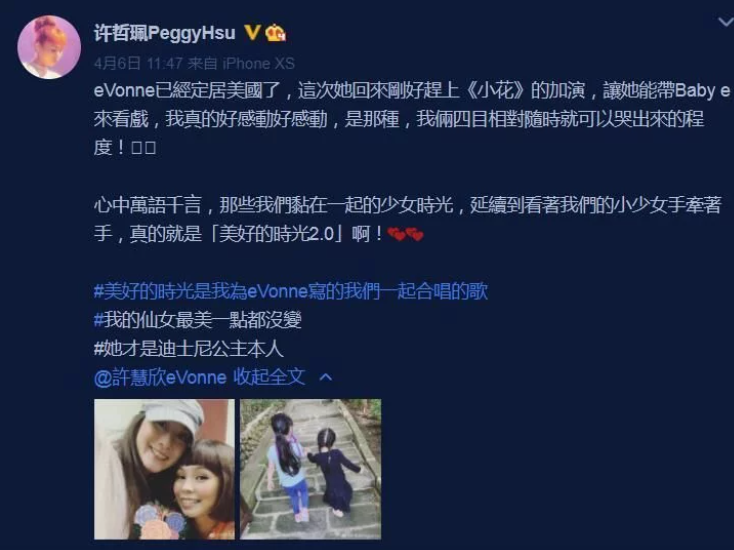Open the 许哲珮PeggyHsu username link

coord(164,33)
